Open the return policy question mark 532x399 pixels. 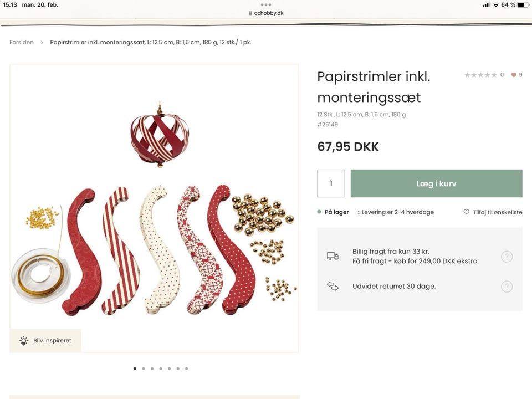click(x=507, y=287)
